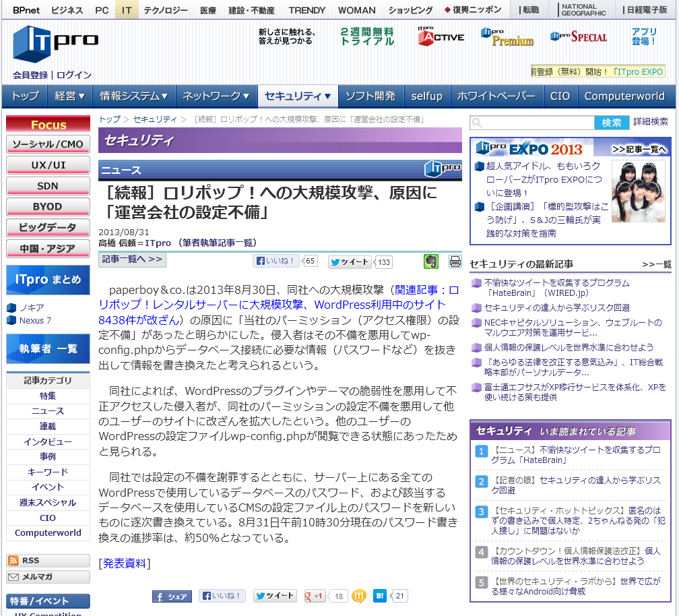Expand the ネットワーク dropdown menu
Screen dimensions: 679x616
pos(216,96)
